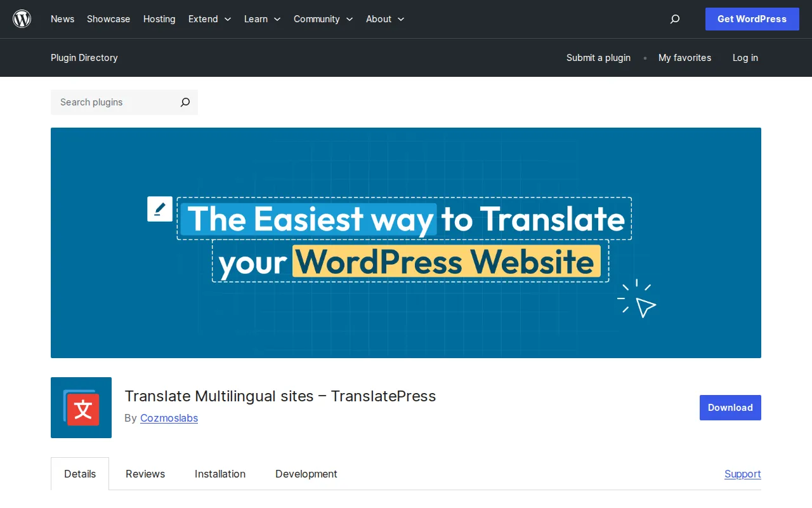Open search using the header magnifier icon
This screenshot has height=508, width=812.
(x=674, y=19)
